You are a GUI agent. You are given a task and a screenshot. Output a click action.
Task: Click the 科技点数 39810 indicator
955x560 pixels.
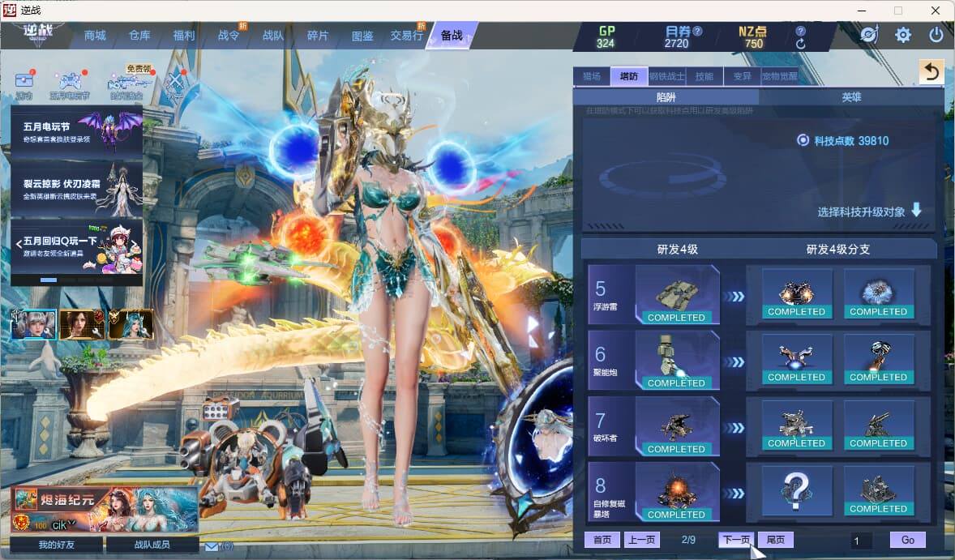point(843,141)
